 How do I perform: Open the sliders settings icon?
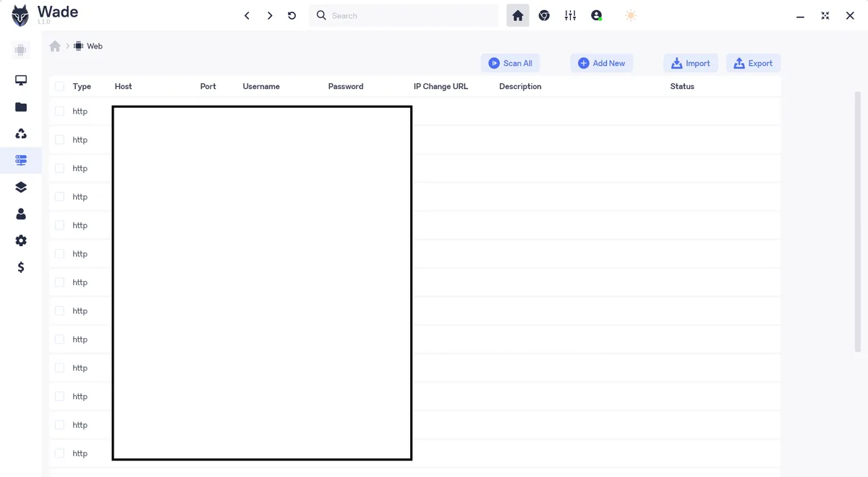(571, 15)
